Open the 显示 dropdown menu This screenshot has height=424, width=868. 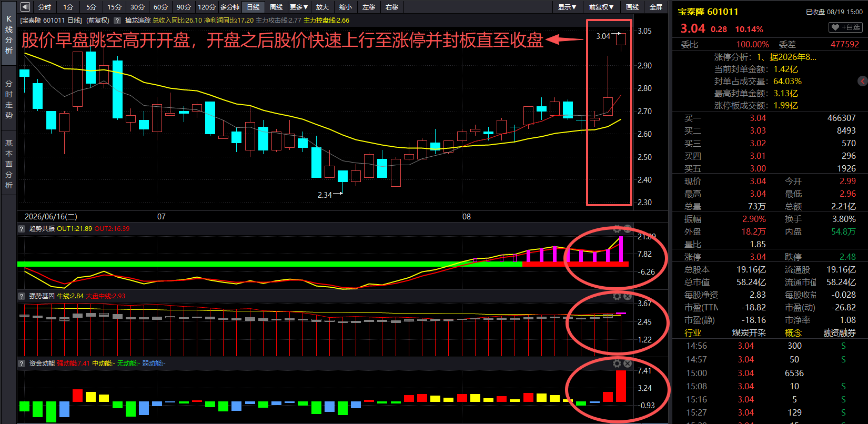point(567,7)
